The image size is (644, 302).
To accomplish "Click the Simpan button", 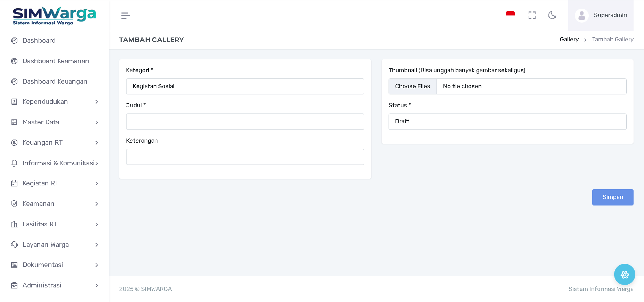I will coord(612,197).
